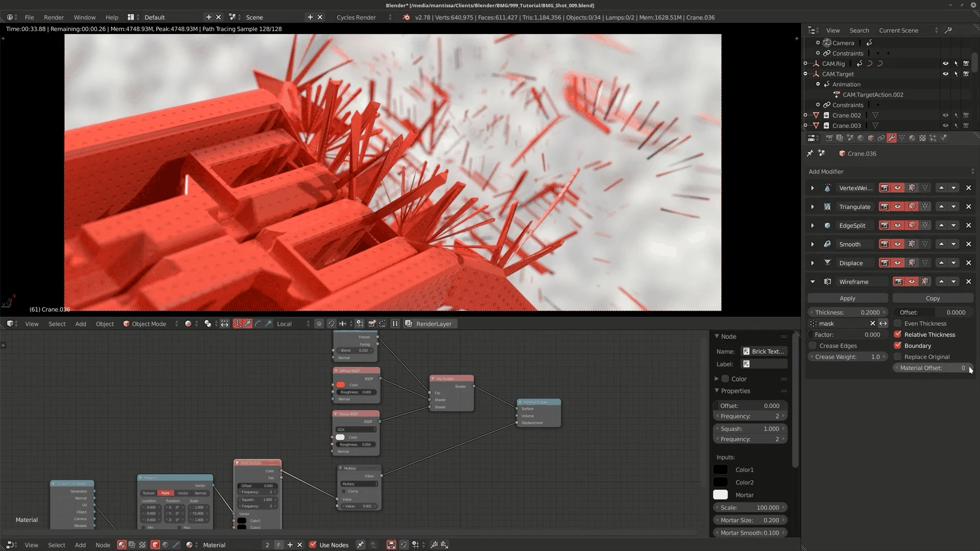
Task: Disable Relative Thickness checkbox
Action: tap(898, 334)
